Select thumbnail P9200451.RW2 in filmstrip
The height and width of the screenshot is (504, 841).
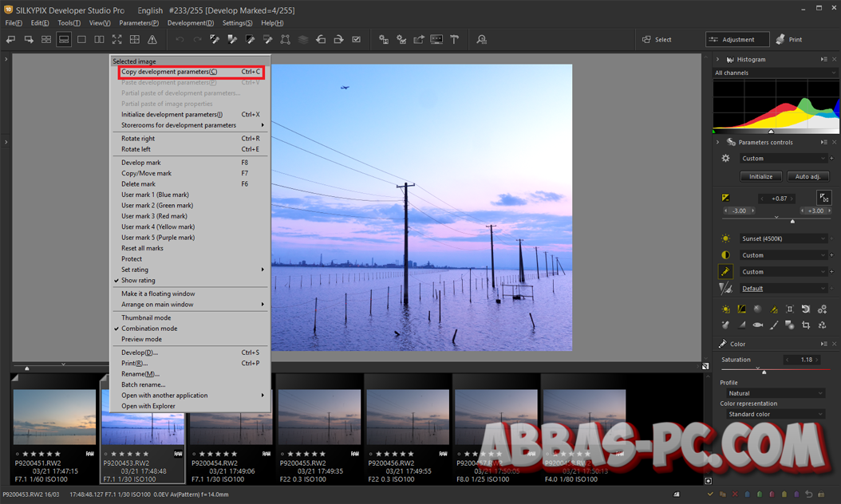(x=54, y=417)
